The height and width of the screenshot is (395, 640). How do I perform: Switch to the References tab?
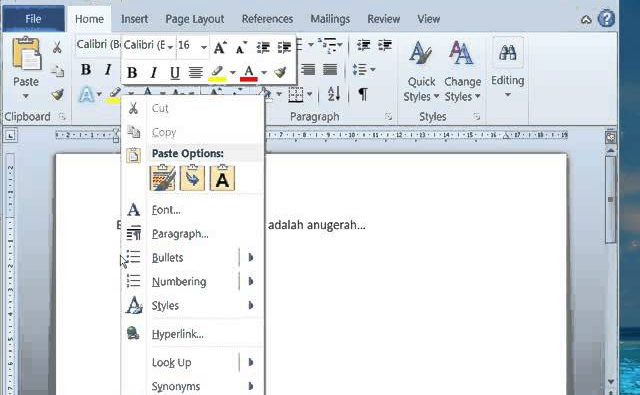point(267,19)
